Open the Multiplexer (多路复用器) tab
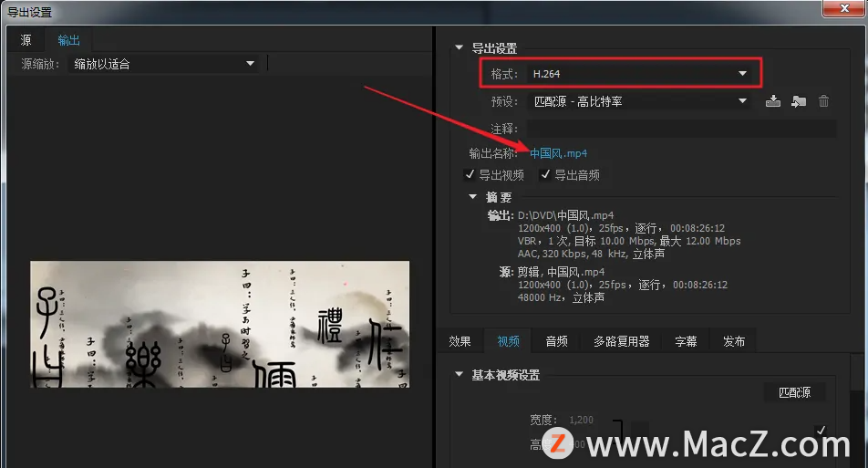This screenshot has height=468, width=868. point(622,341)
